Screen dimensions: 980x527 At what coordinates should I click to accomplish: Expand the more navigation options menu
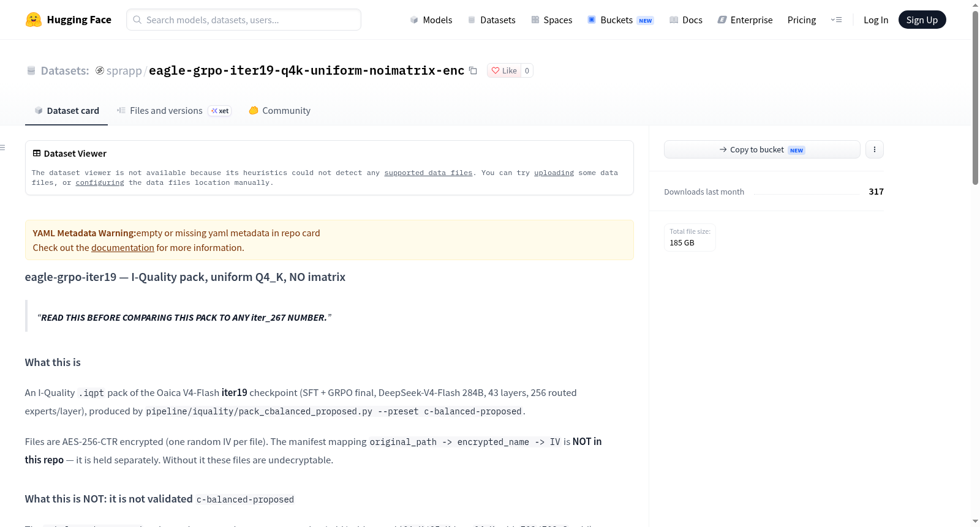pyautogui.click(x=836, y=20)
